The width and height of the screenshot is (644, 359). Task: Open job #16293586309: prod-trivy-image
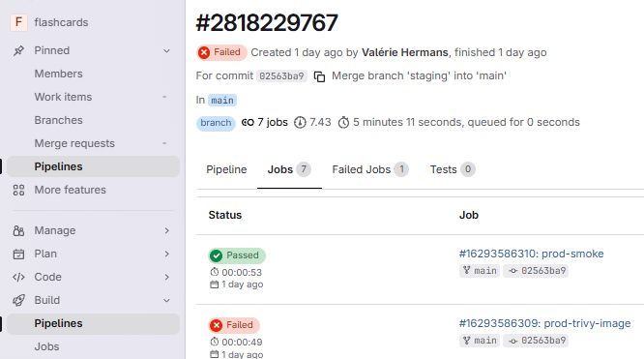(545, 323)
